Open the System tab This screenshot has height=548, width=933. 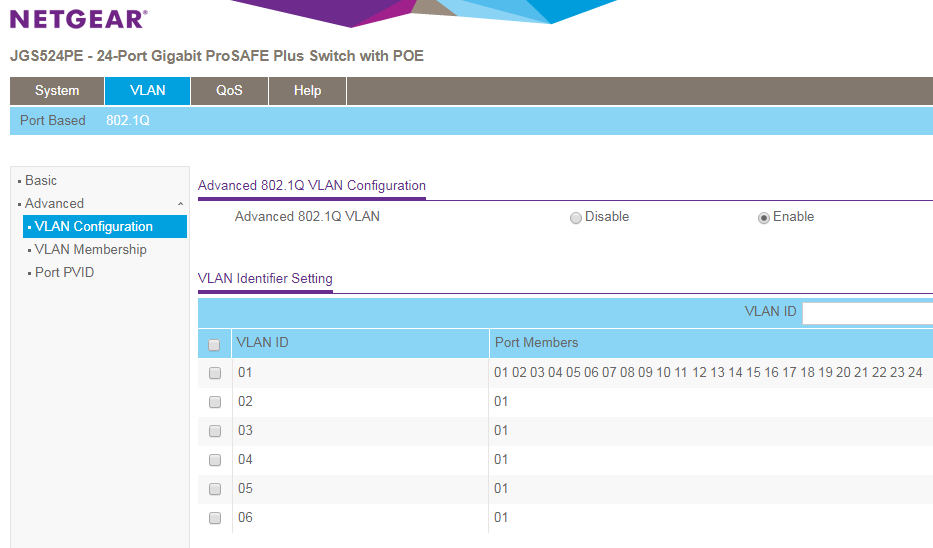click(57, 90)
